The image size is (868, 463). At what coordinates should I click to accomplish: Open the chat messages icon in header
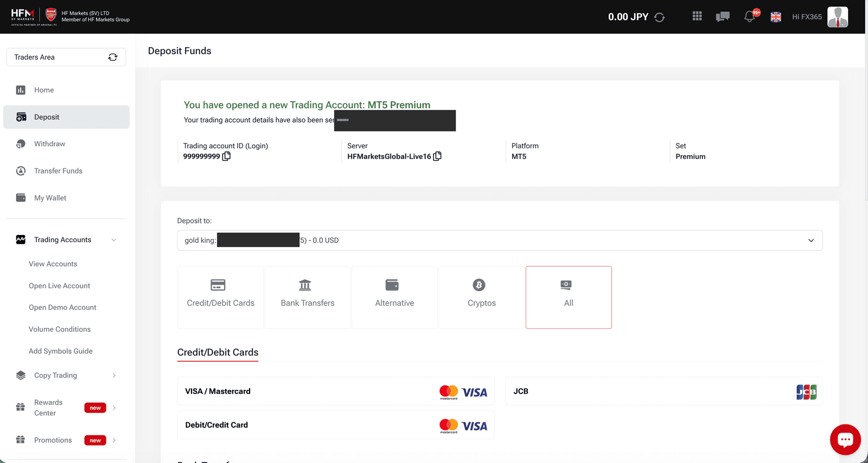coord(723,17)
